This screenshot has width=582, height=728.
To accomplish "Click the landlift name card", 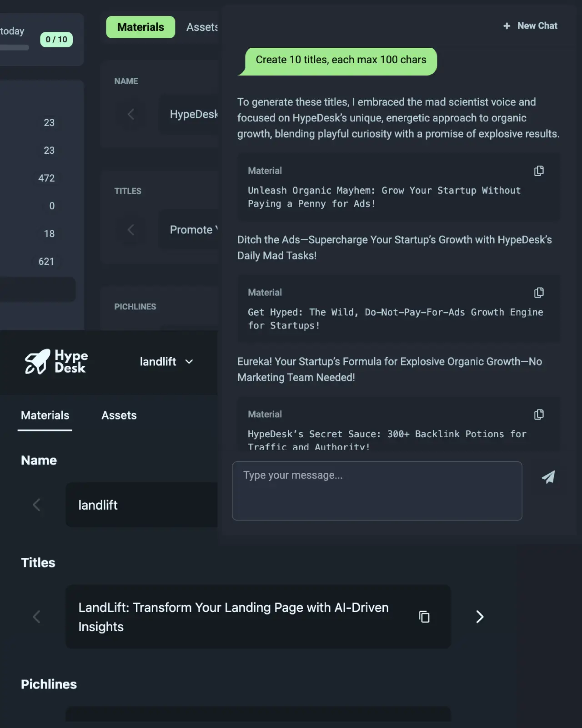I will click(141, 505).
